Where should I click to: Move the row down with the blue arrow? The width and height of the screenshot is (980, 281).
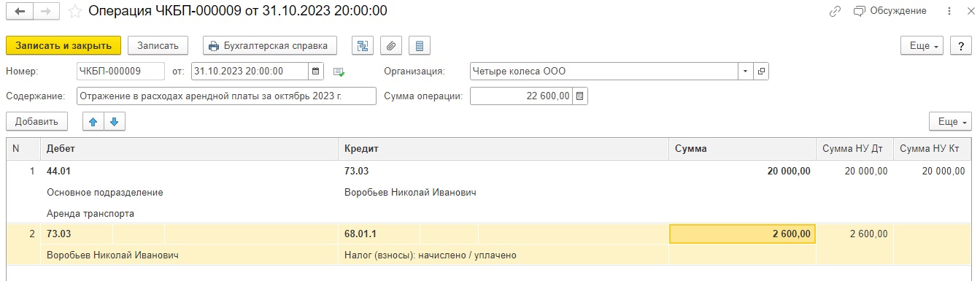tap(115, 121)
